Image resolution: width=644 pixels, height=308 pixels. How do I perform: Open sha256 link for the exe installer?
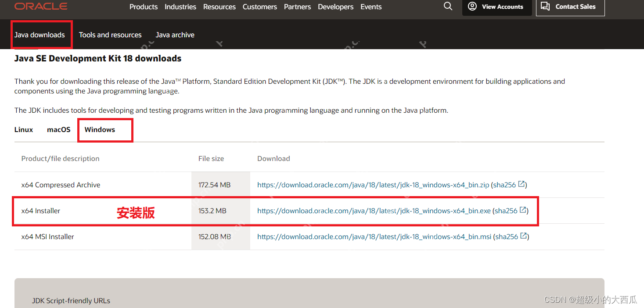[x=506, y=211]
